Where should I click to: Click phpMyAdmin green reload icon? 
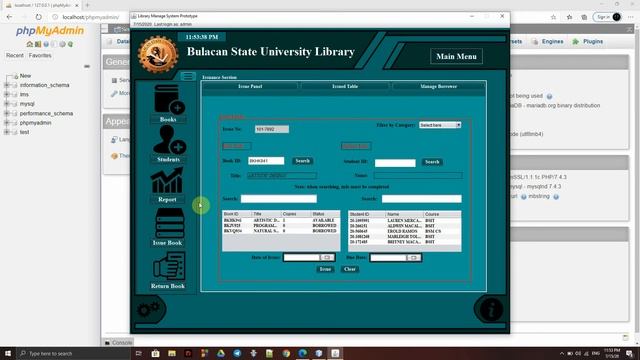pos(70,44)
